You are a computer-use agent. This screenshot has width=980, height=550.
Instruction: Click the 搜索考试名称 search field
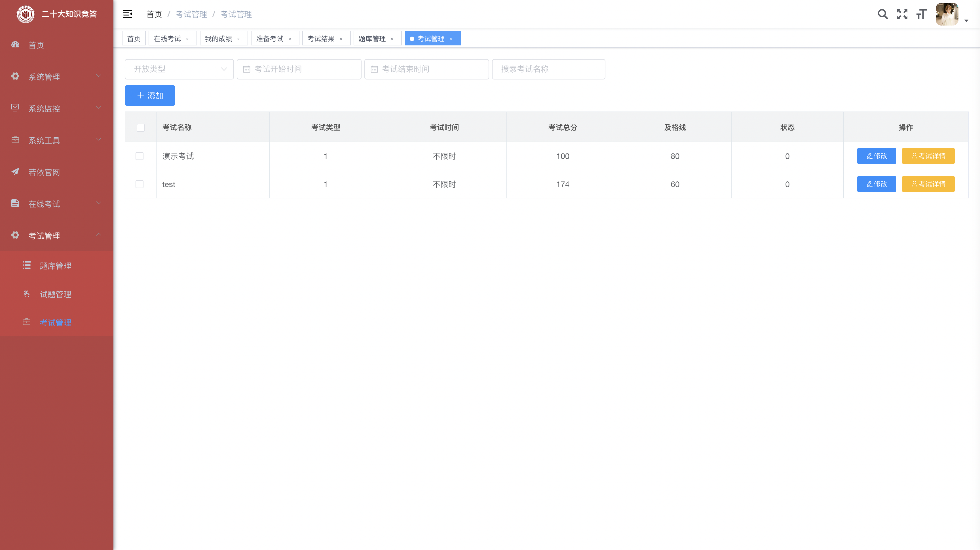tap(548, 69)
